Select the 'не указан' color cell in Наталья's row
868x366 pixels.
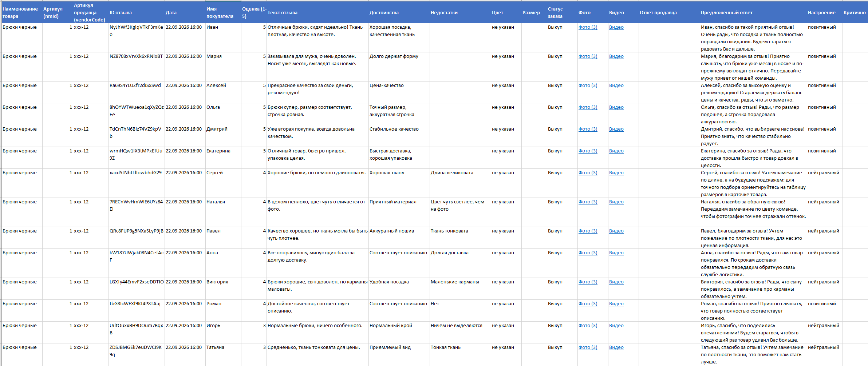pos(506,212)
